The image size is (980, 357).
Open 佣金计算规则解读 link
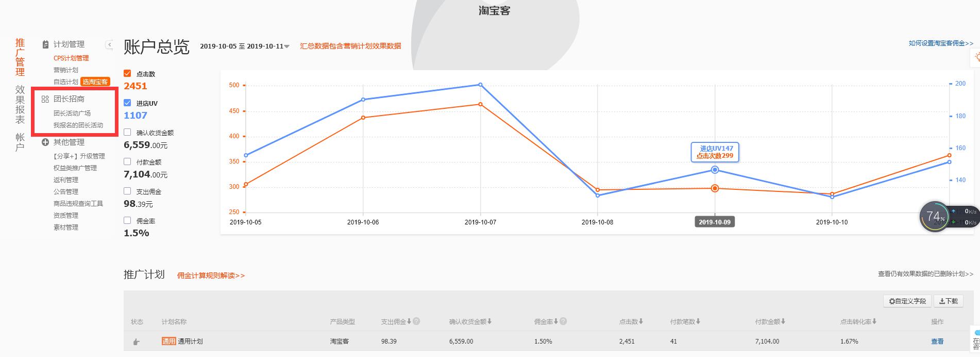click(211, 275)
